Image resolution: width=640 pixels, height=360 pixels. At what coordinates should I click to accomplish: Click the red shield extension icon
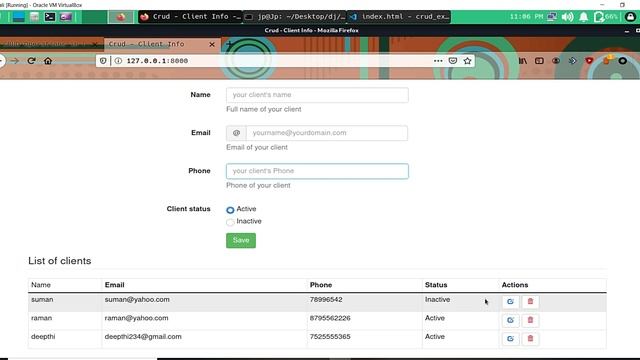coord(589,61)
